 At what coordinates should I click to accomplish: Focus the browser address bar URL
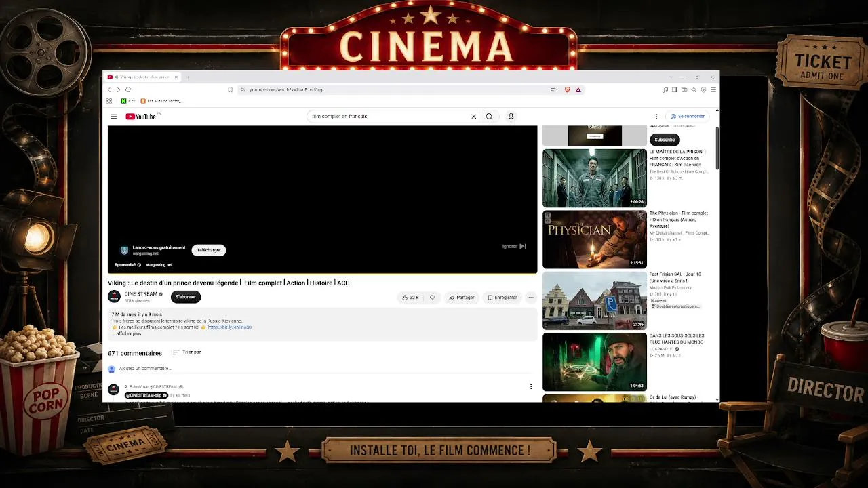pos(286,89)
